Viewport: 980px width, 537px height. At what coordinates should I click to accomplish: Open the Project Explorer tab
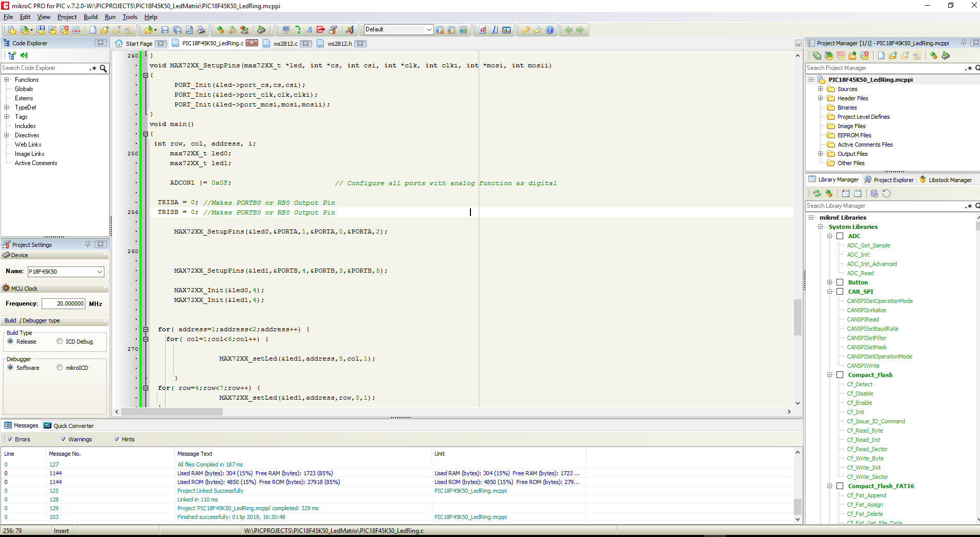click(889, 180)
